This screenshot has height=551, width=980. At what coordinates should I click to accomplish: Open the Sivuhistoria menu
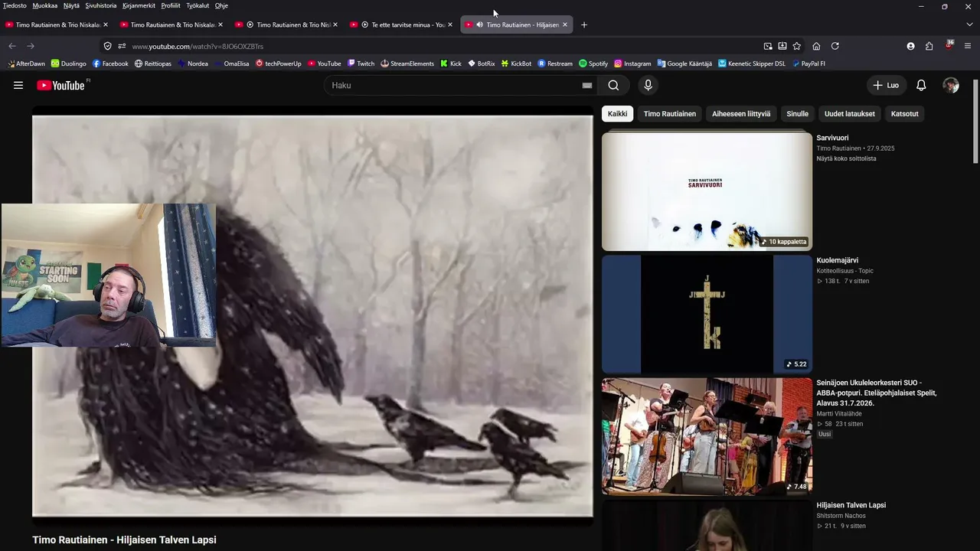coord(101,5)
